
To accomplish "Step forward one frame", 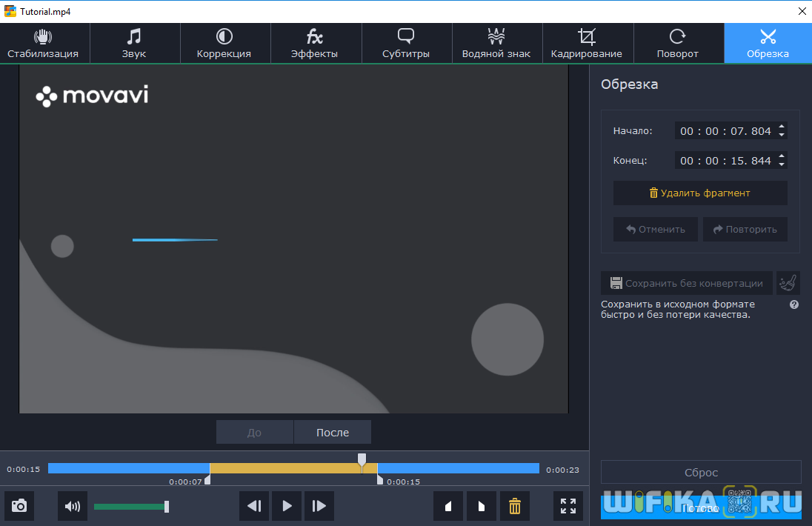I will pyautogui.click(x=319, y=506).
